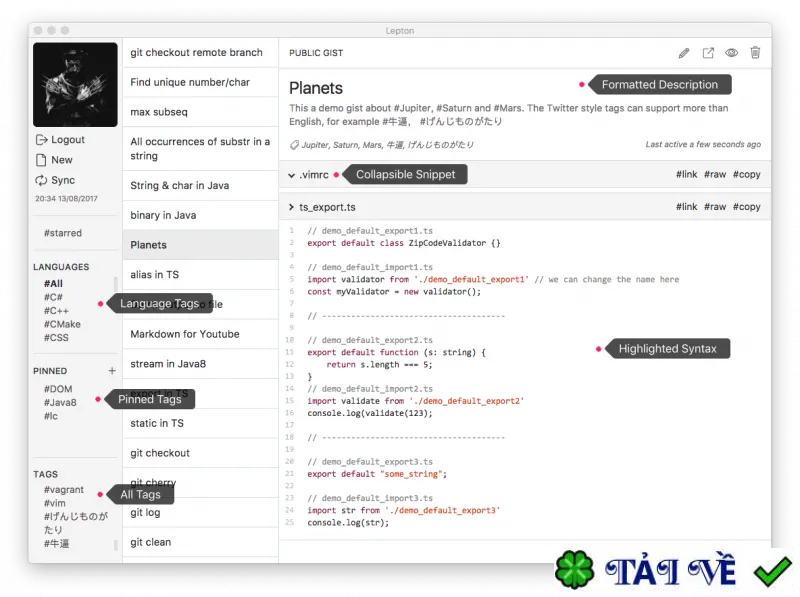Click the Logout icon in sidebar
Viewport: 800px width, 597px height.
click(41, 139)
